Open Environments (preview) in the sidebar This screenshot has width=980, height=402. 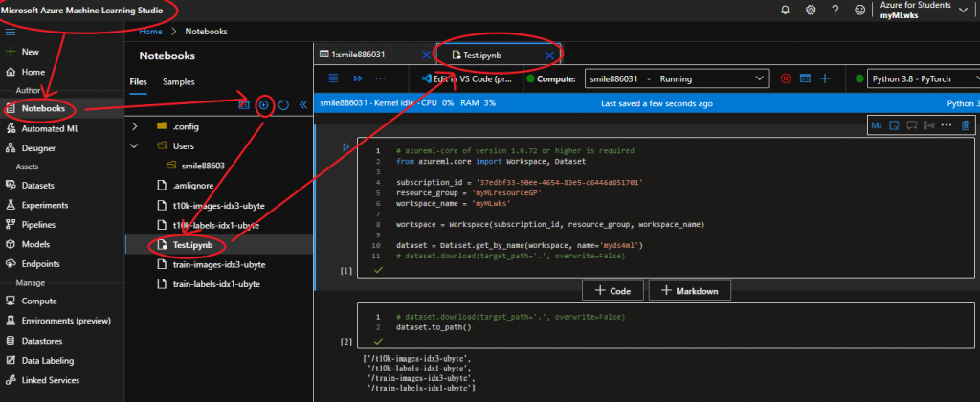58,321
